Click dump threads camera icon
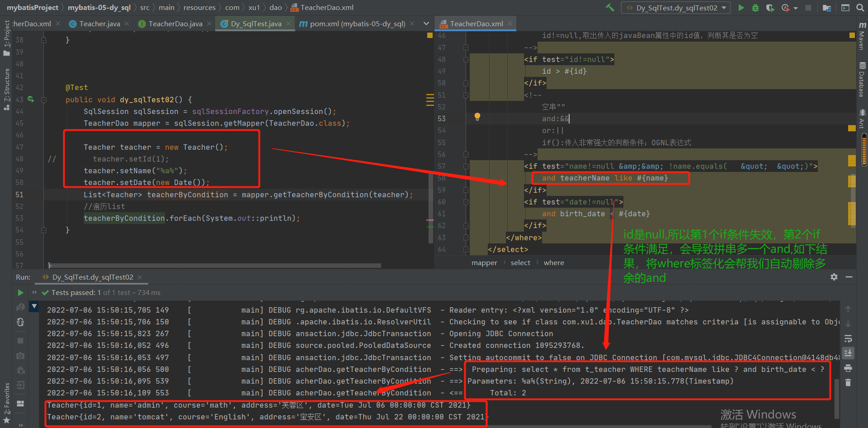The image size is (868, 428). pyautogui.click(x=20, y=356)
